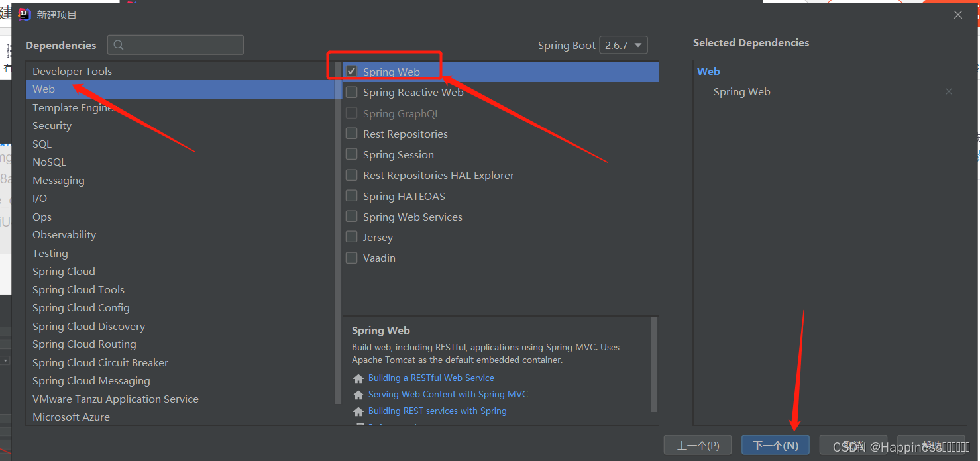
Task: Select the Spring Cloud Routing category
Action: tap(180, 344)
